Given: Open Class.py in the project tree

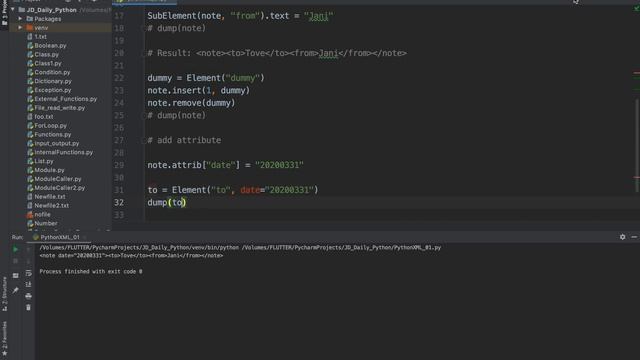Looking at the screenshot, I should click(43, 54).
